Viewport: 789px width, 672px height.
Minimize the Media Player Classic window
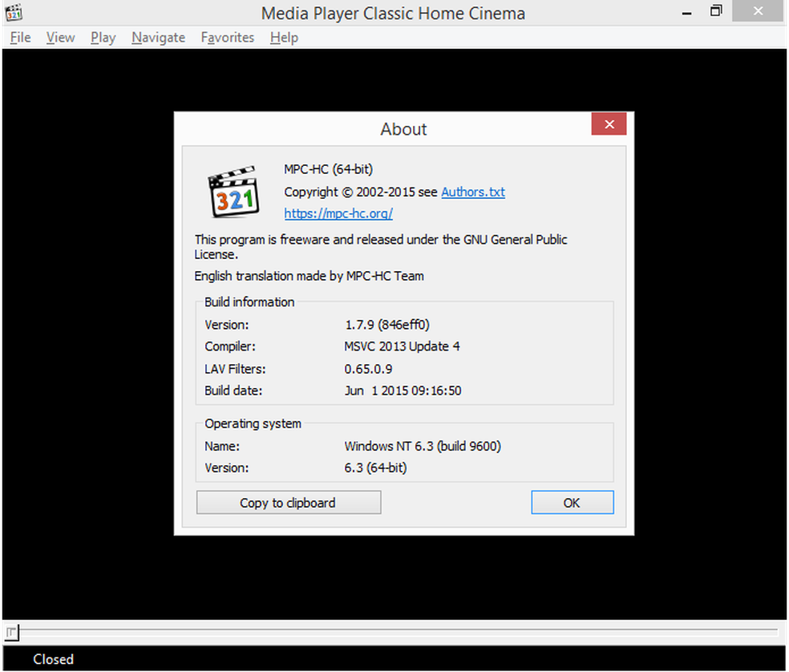687,12
